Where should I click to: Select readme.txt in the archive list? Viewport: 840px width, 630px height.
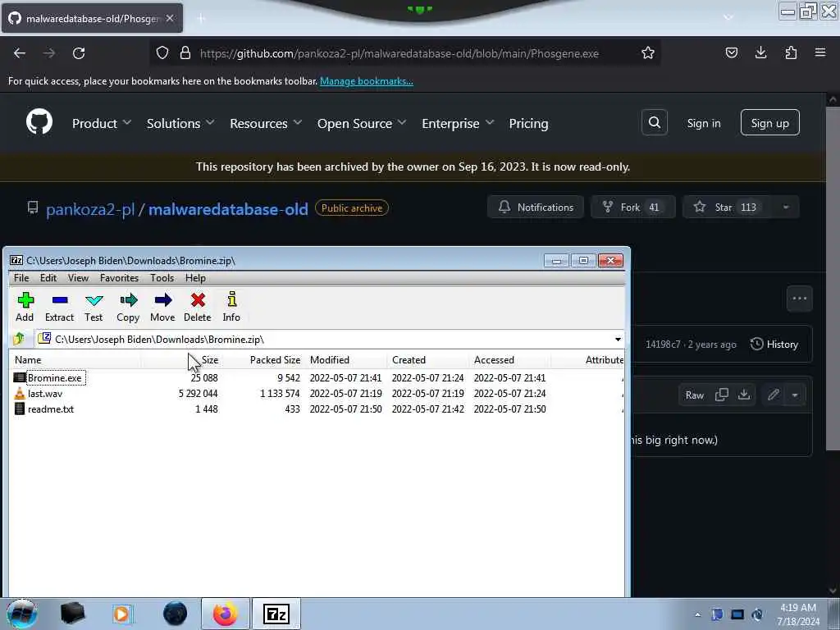pos(50,409)
